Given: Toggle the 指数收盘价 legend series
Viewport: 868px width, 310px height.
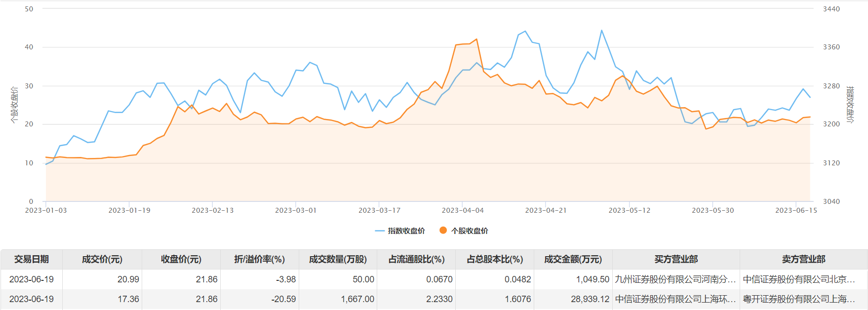Looking at the screenshot, I should (400, 231).
